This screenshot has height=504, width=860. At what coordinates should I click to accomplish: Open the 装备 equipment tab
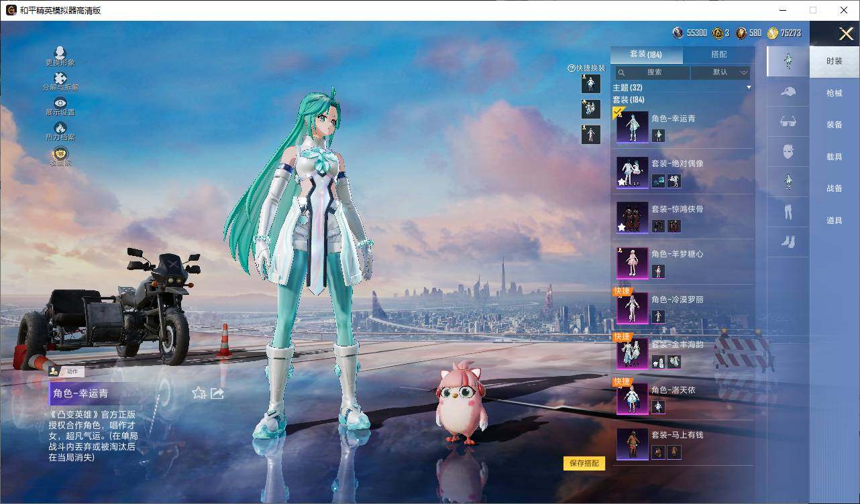click(835, 125)
